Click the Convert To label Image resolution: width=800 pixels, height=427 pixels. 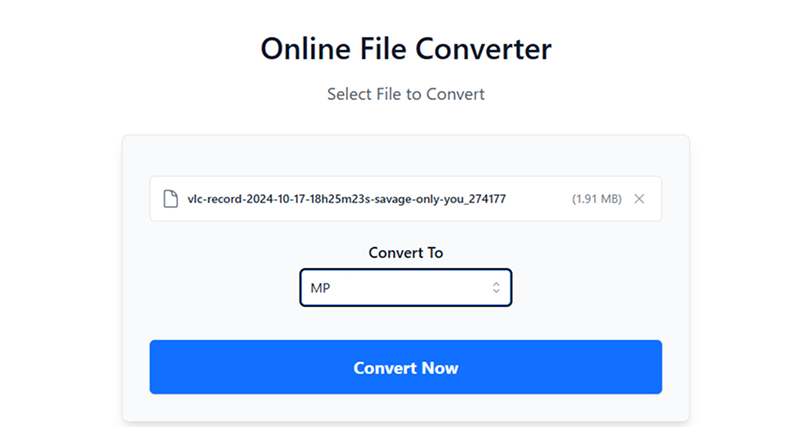pyautogui.click(x=406, y=253)
